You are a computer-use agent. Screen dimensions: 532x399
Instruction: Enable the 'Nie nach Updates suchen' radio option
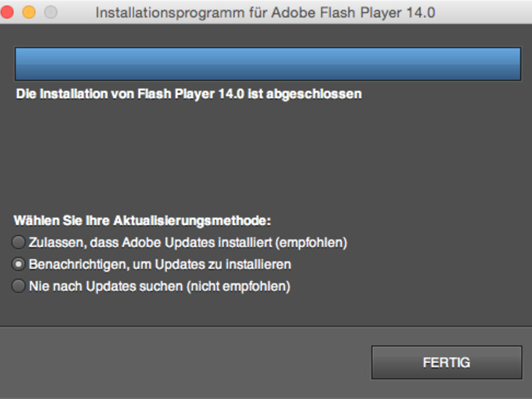(x=19, y=286)
